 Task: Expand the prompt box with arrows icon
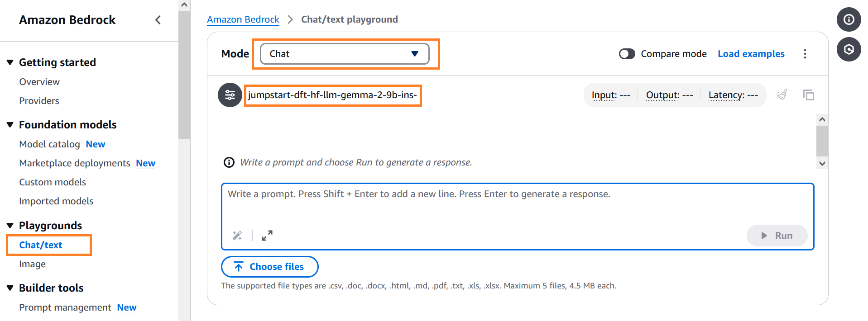click(267, 236)
